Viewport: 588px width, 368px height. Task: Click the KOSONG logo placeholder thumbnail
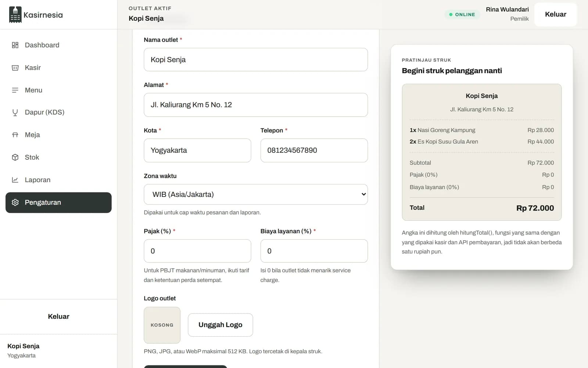(162, 325)
